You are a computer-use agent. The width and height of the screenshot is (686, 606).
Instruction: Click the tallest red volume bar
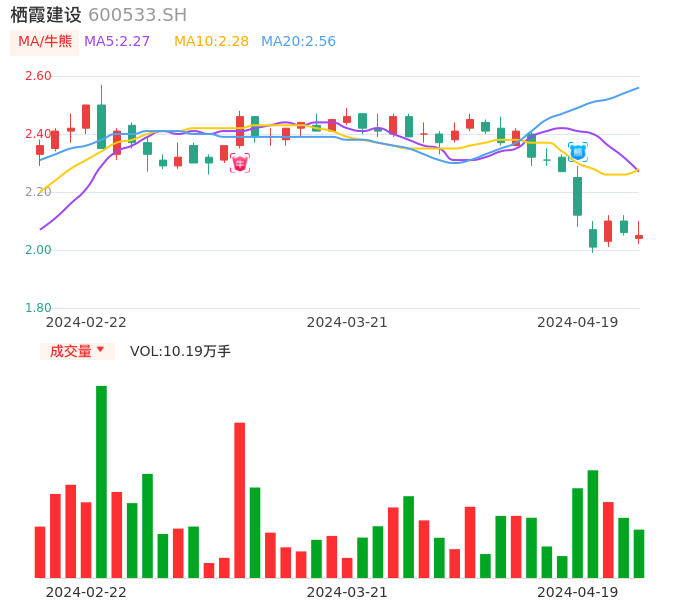[240, 499]
